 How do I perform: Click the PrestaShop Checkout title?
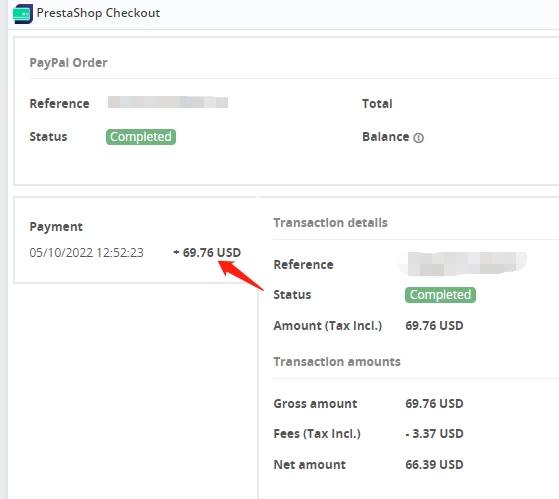pos(98,13)
